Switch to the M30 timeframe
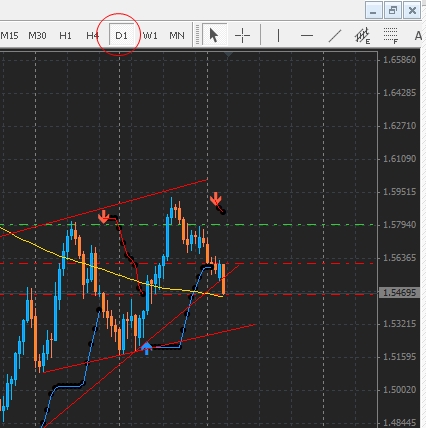 pos(37,35)
